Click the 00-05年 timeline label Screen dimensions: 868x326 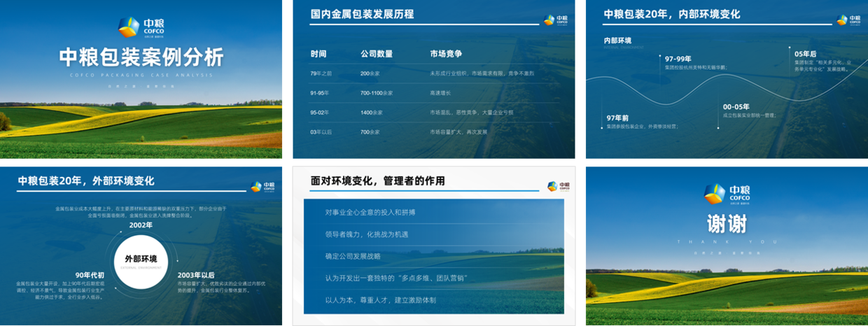click(x=736, y=106)
